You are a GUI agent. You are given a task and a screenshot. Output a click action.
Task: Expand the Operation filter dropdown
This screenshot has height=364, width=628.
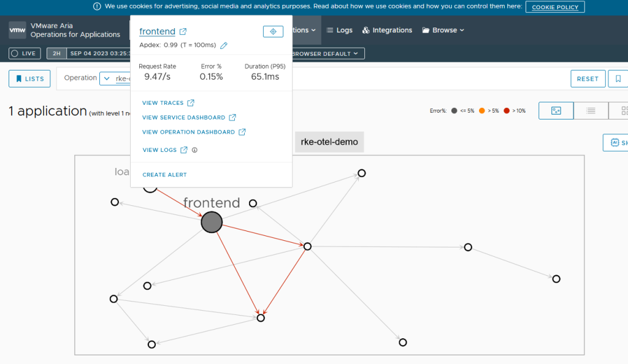[x=107, y=78]
